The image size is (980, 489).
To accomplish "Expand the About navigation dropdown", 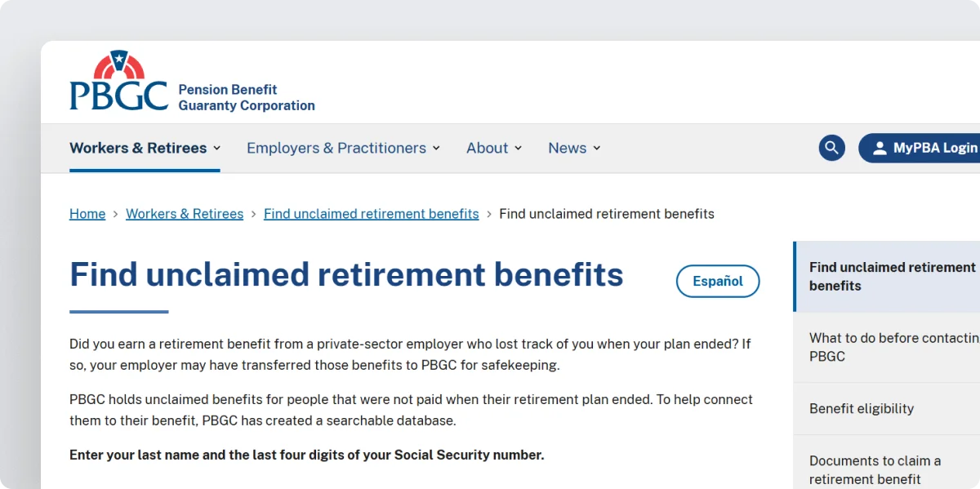I will tap(519, 148).
